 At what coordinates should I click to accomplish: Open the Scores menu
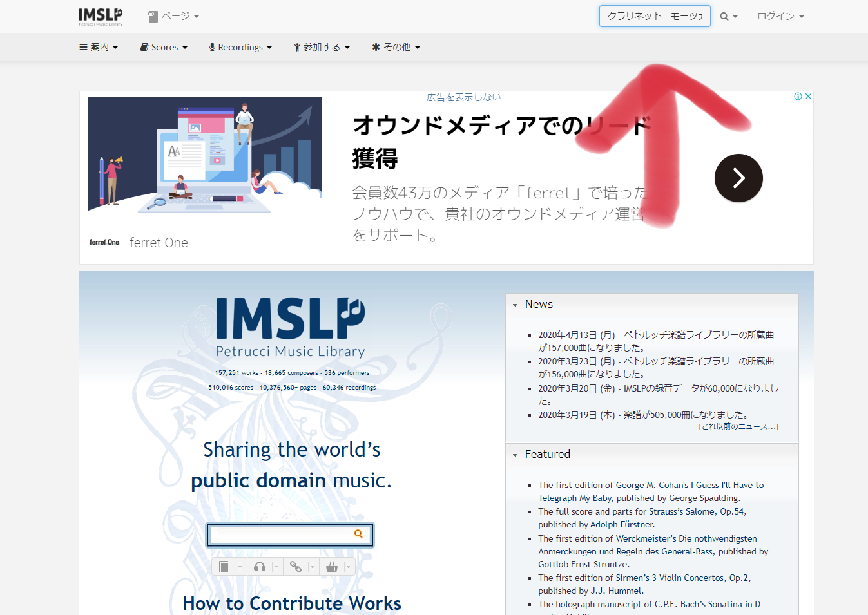pos(164,47)
